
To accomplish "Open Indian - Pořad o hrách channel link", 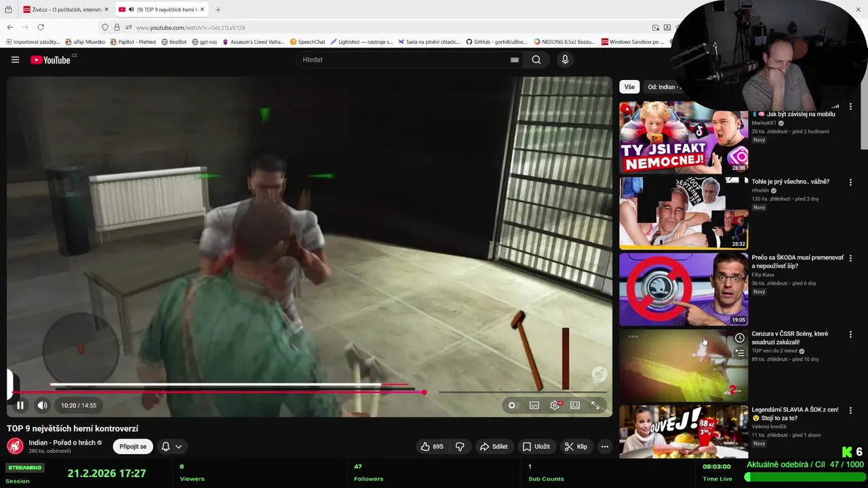I will point(62,443).
